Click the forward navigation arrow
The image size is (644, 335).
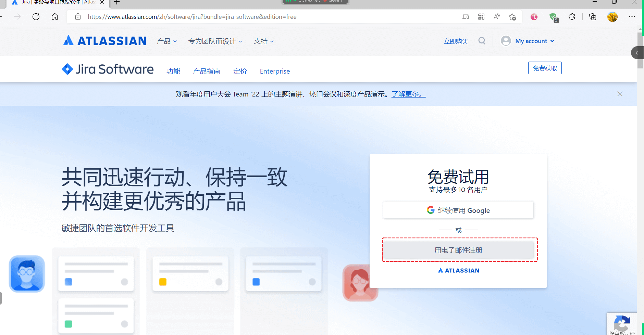[x=17, y=17]
